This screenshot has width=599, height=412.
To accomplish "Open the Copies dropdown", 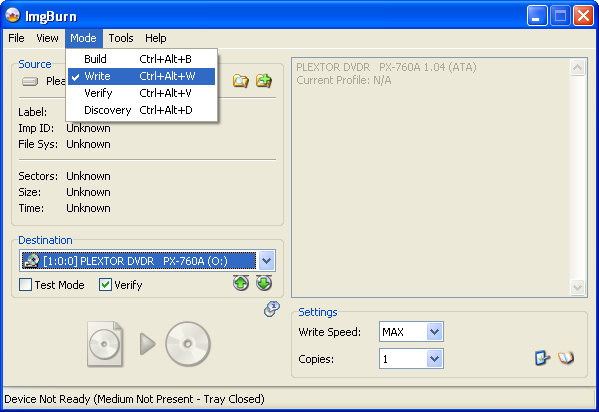I will coord(434,359).
